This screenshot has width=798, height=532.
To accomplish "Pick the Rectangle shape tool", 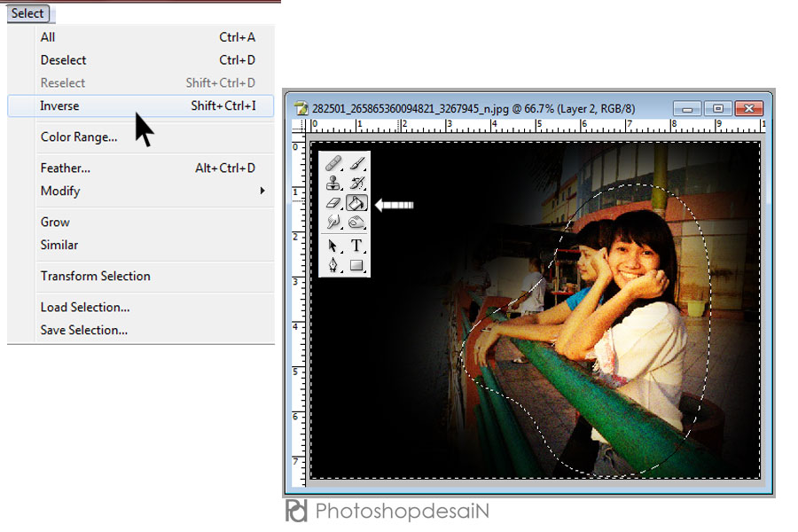I will (356, 265).
